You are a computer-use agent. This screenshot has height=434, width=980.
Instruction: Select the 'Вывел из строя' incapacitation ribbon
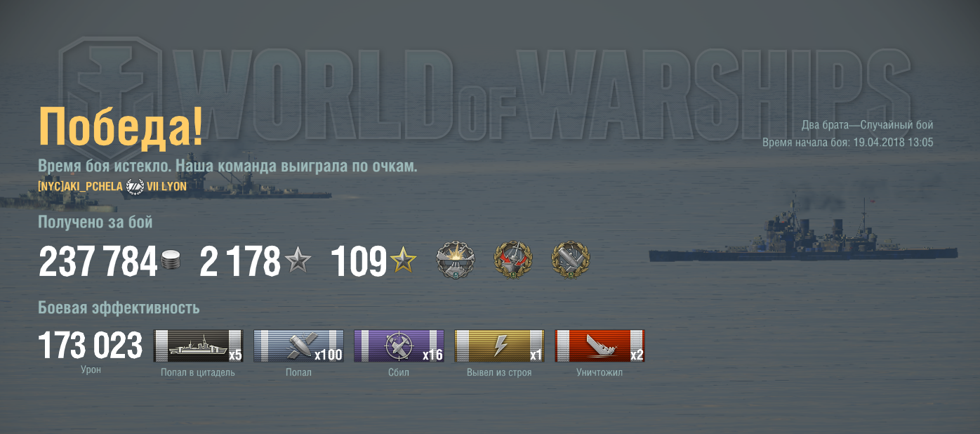(499, 346)
